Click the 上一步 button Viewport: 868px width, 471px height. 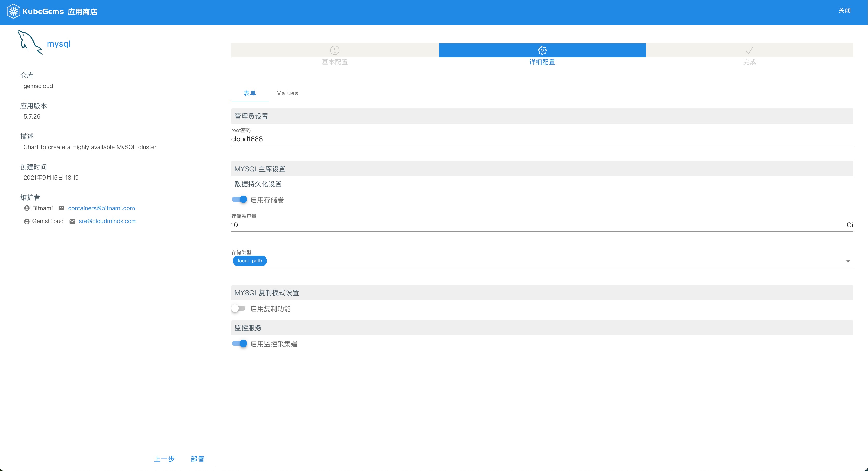[164, 459]
